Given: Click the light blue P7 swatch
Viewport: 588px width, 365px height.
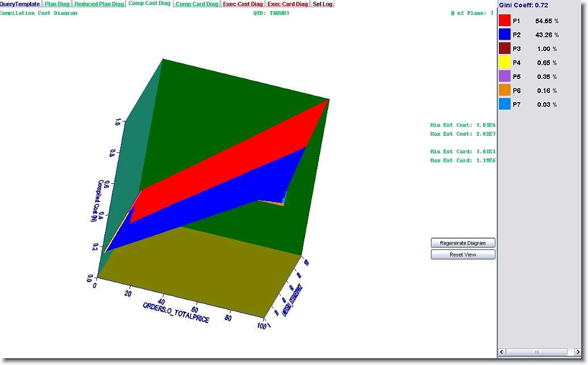Looking at the screenshot, I should point(505,104).
